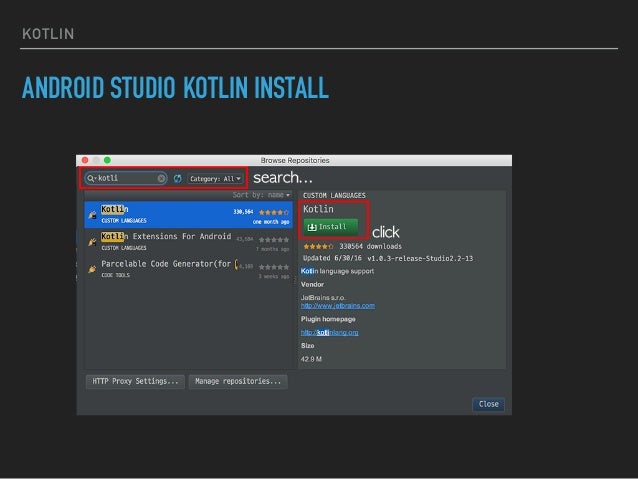Viewport: 638px width, 479px height.
Task: Click the Parcelable Code Generator row icon
Action: (x=92, y=269)
